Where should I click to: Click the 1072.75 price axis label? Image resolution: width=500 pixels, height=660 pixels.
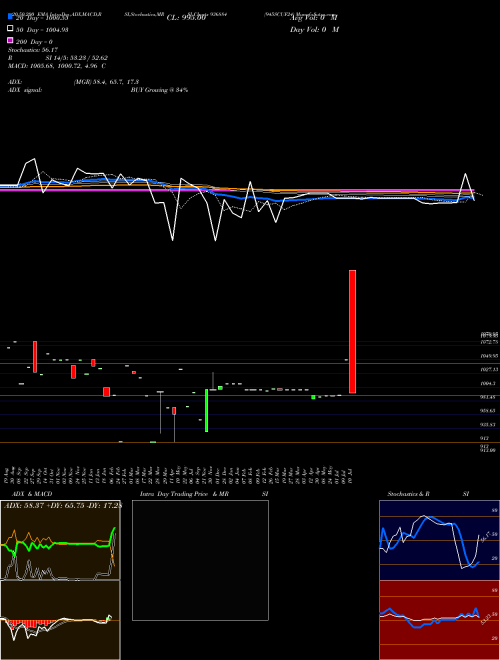[489, 343]
